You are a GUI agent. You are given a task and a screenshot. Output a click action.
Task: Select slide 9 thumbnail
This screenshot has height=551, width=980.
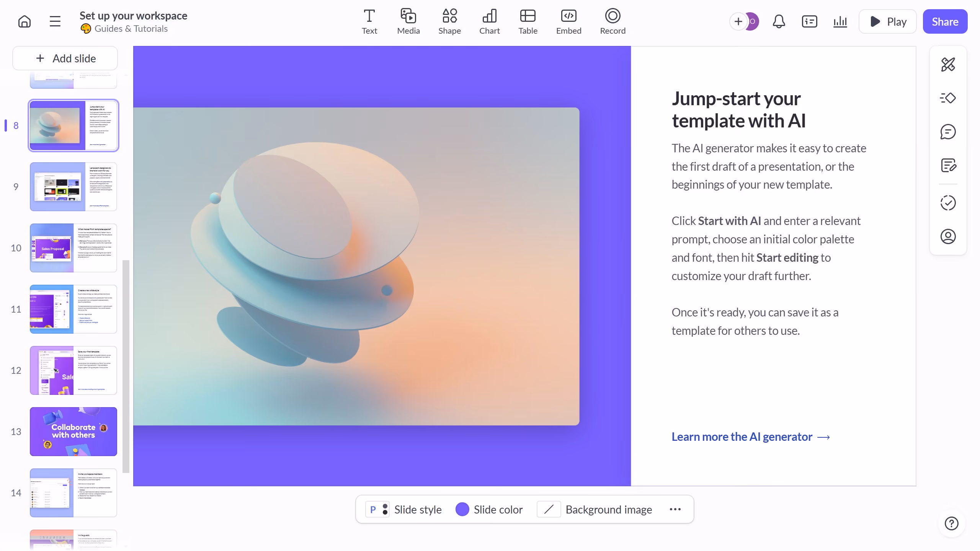(73, 187)
